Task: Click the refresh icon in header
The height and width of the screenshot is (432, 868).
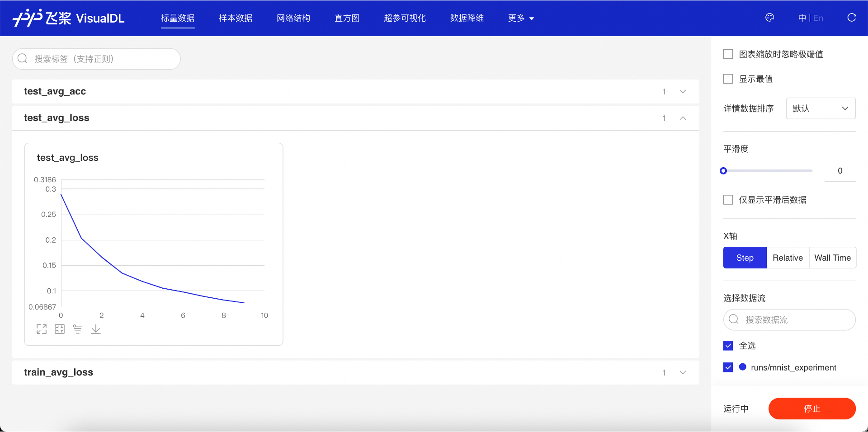Action: [x=851, y=18]
